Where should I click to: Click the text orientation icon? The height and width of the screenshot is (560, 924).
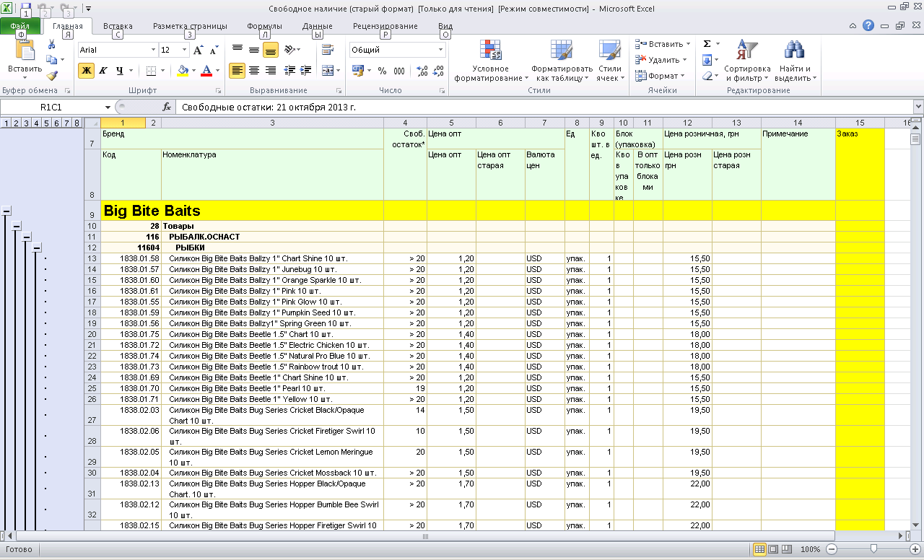pos(289,50)
